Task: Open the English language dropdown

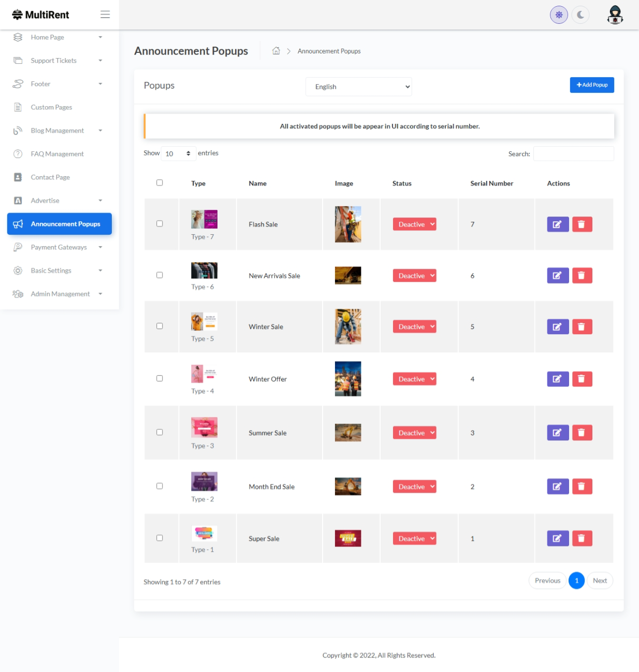Action: click(358, 87)
